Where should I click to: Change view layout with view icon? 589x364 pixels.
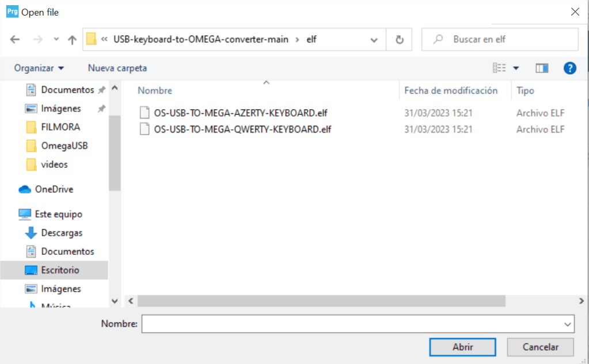(x=499, y=68)
